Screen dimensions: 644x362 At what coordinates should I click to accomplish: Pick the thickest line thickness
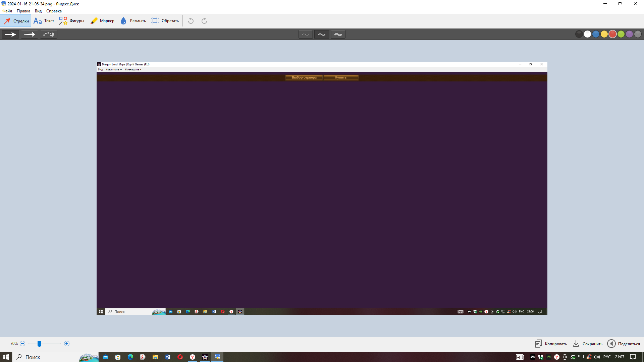tap(338, 34)
